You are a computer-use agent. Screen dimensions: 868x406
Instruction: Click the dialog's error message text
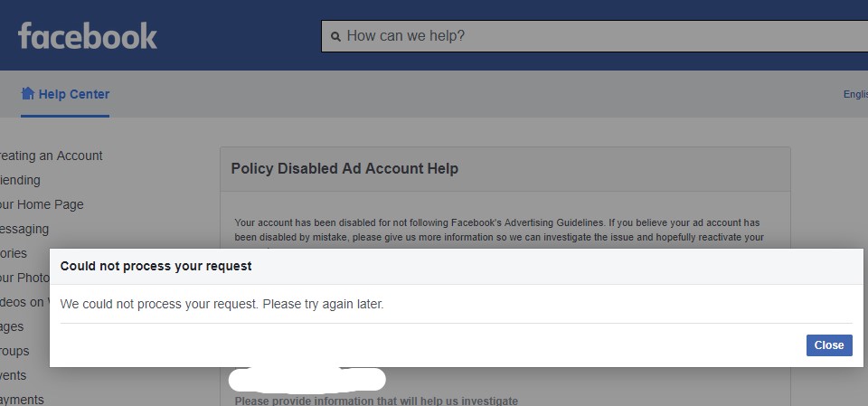pos(222,304)
